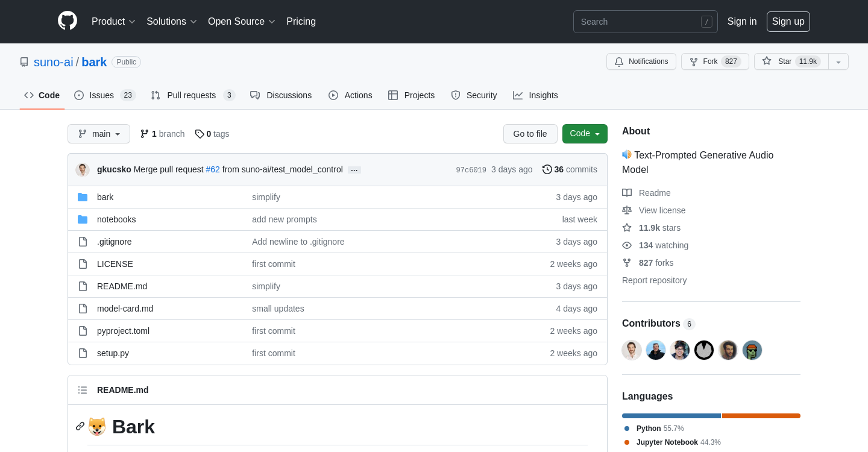Click the Python 55.7% language entry
Image resolution: width=868 pixels, height=452 pixels.
click(655, 428)
